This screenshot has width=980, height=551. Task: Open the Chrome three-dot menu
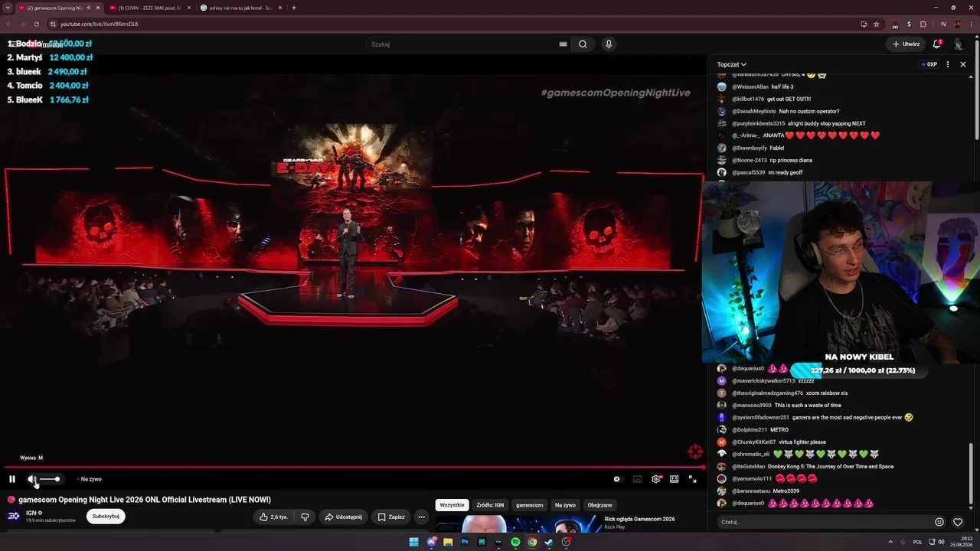point(971,24)
